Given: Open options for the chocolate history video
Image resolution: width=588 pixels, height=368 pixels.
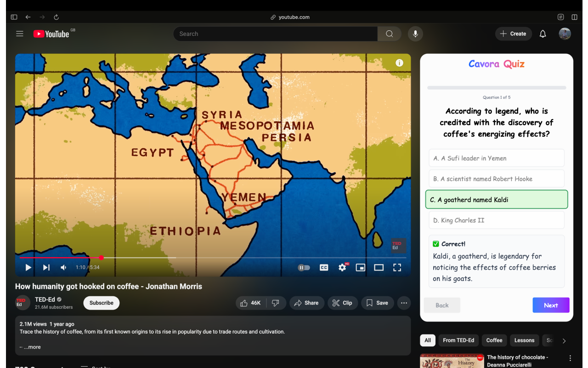Looking at the screenshot, I should [x=570, y=358].
